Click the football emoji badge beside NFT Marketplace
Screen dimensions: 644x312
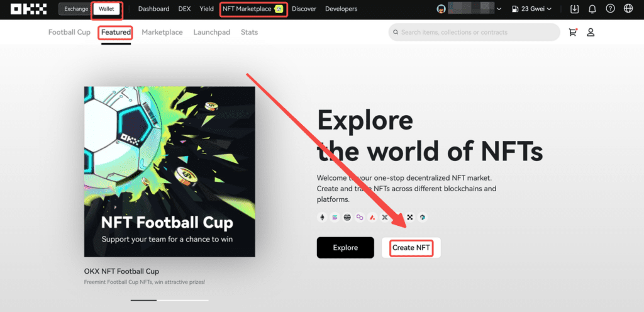(279, 9)
